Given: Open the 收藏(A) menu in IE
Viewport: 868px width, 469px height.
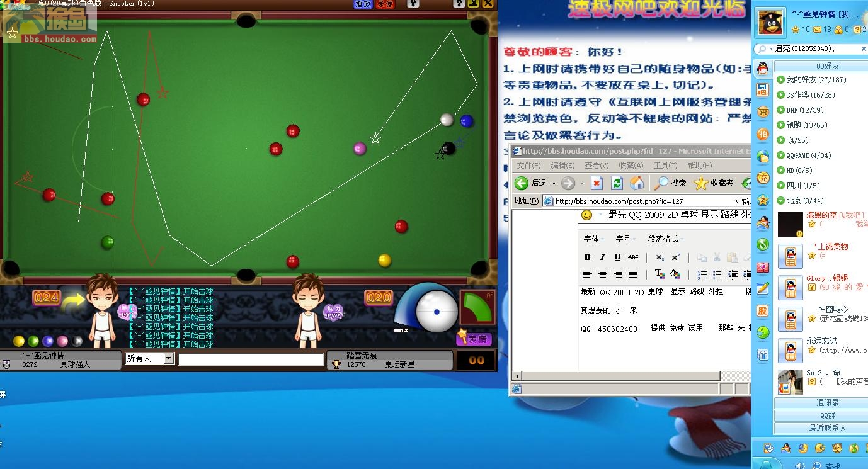Looking at the screenshot, I should click(x=631, y=166).
